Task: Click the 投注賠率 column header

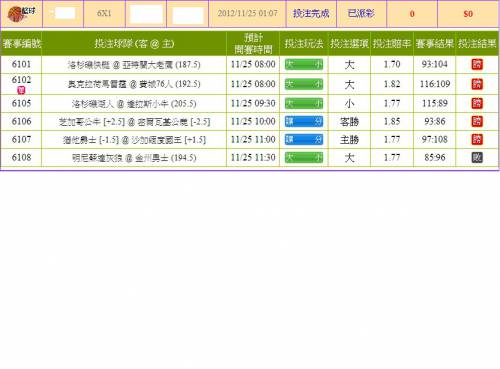Action: click(x=392, y=43)
